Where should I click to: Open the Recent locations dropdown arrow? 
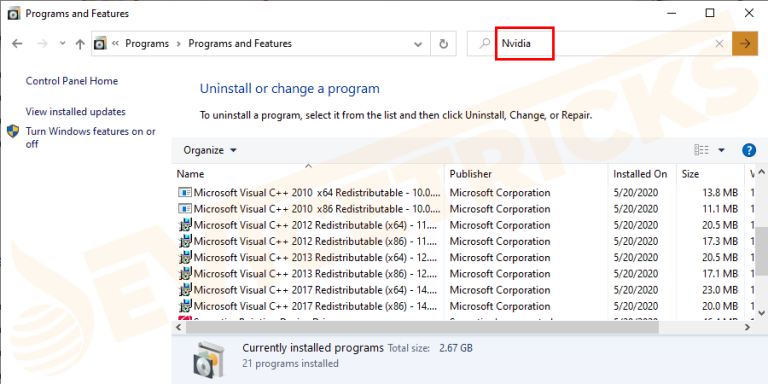62,44
